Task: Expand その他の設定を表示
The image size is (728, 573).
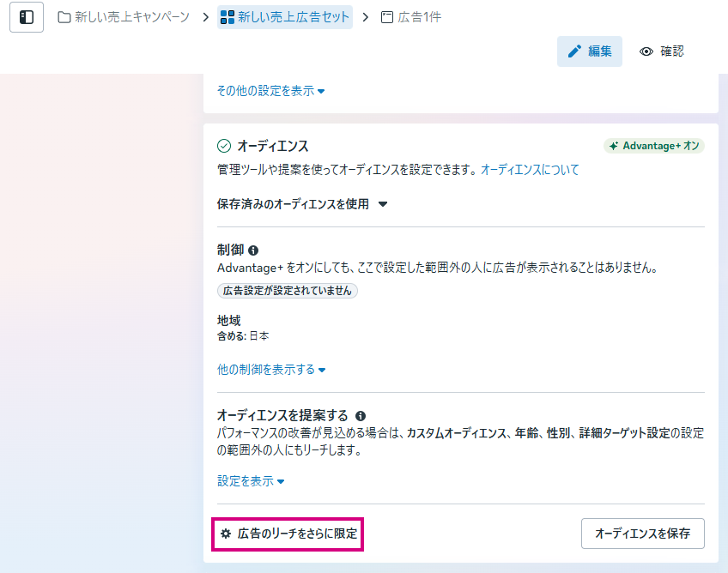Action: 270,91
